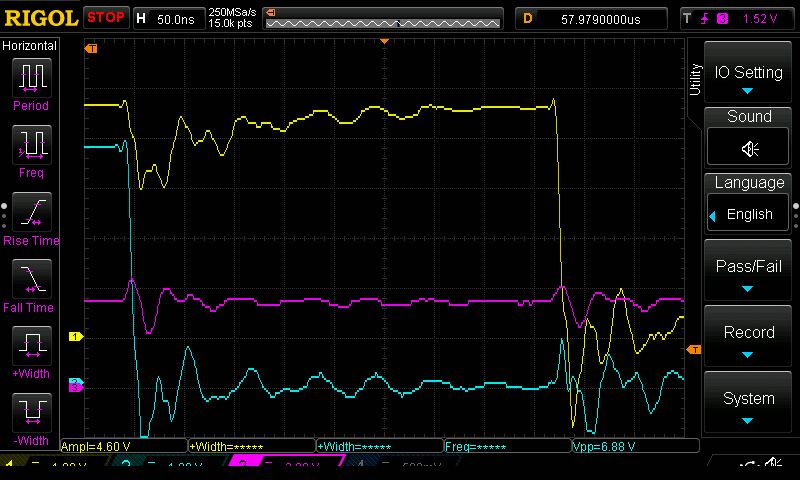Image resolution: width=800 pixels, height=480 pixels.
Task: Click the horizontal timebase 50.0ns field
Action: click(x=169, y=19)
